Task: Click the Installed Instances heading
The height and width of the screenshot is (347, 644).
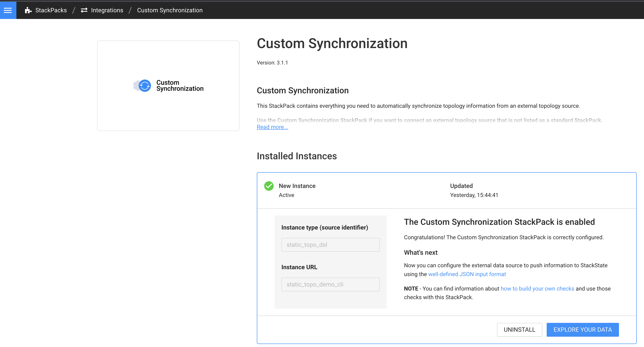Action: pos(297,156)
